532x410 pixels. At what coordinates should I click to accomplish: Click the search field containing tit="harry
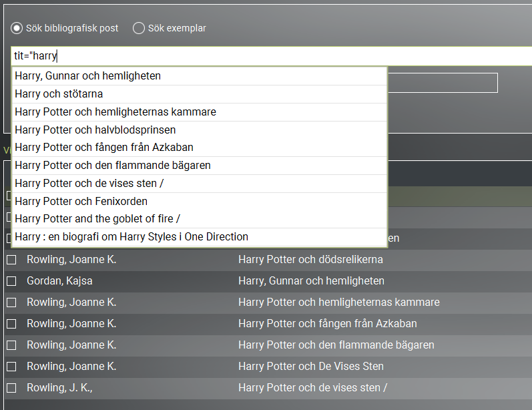pos(272,55)
